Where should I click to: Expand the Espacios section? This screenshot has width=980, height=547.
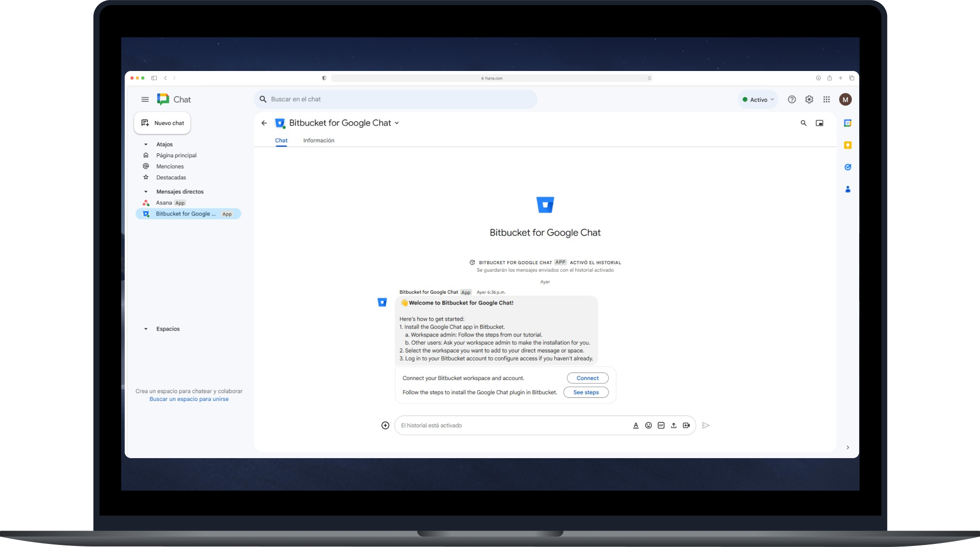146,329
